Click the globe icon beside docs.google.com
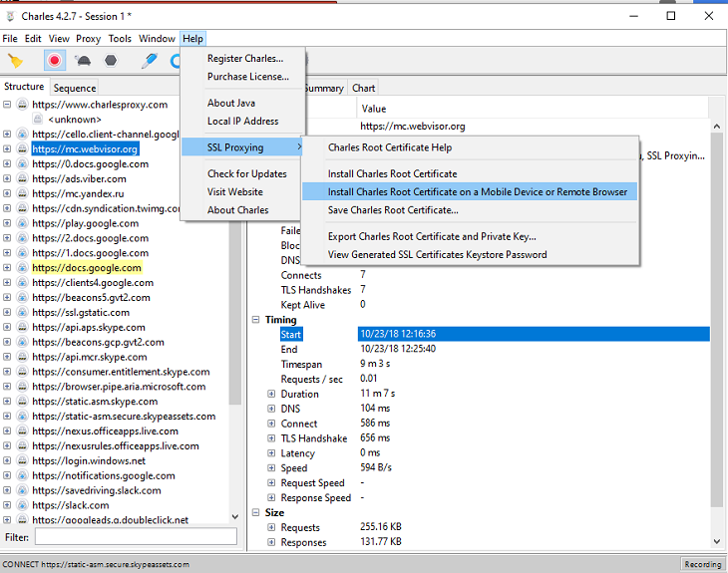The image size is (728, 573). (x=22, y=268)
